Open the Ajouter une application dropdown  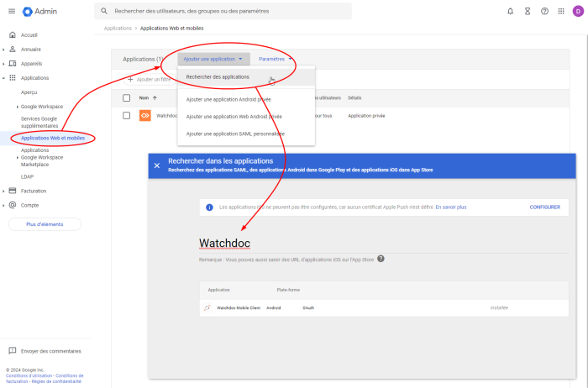213,59
